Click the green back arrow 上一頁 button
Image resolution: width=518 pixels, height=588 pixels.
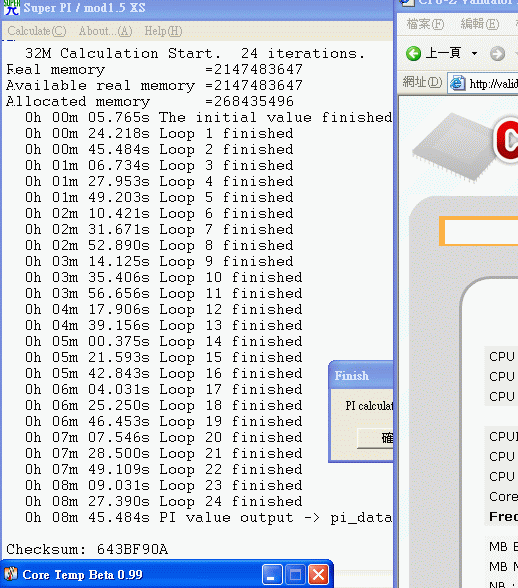tap(433, 53)
